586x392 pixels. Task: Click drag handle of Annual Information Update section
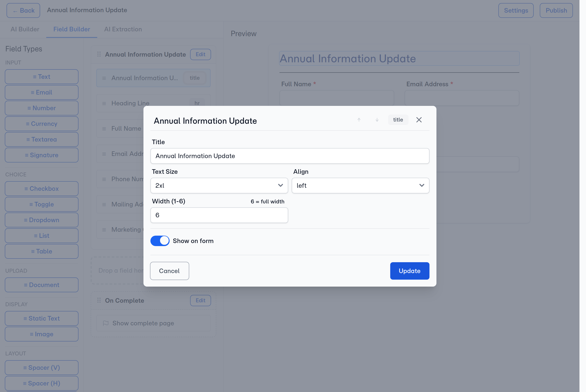(99, 54)
